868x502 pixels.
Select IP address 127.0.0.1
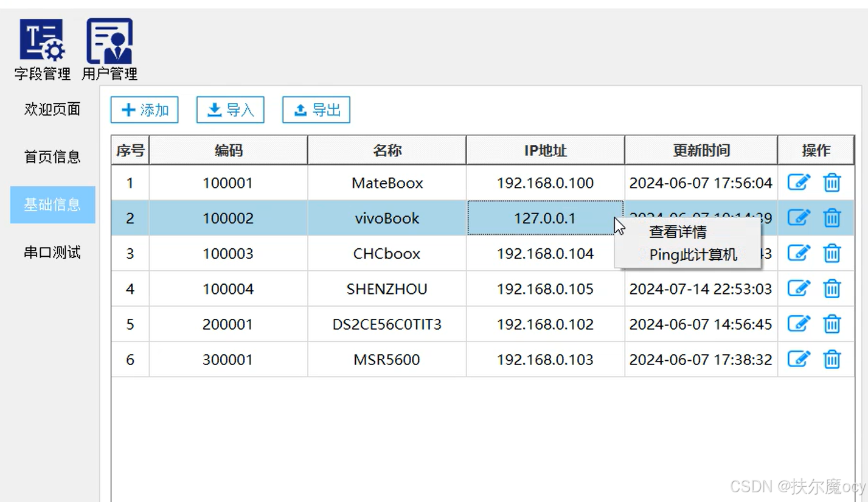[x=545, y=218]
